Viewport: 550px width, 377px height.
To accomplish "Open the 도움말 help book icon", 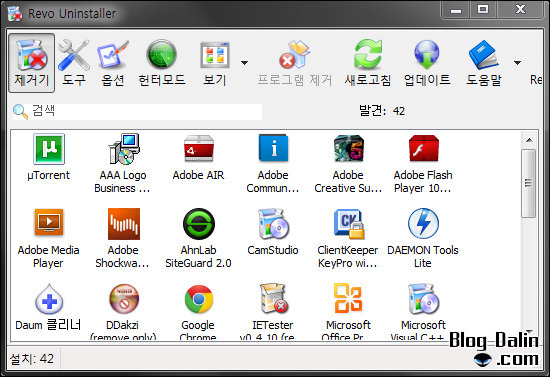I will click(x=483, y=55).
